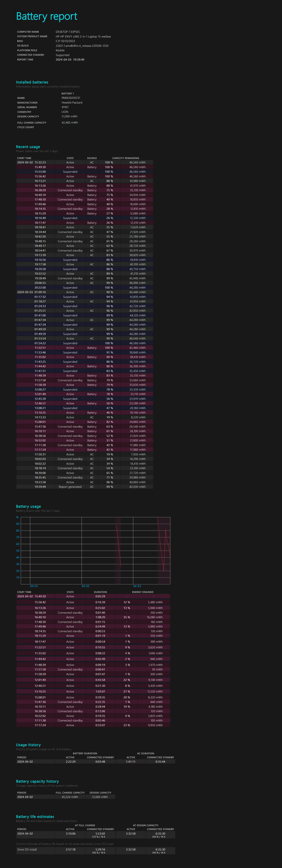Click the "5:29:16" connected standby estimate
Screen dimensions: 282x868
[x=100, y=849]
